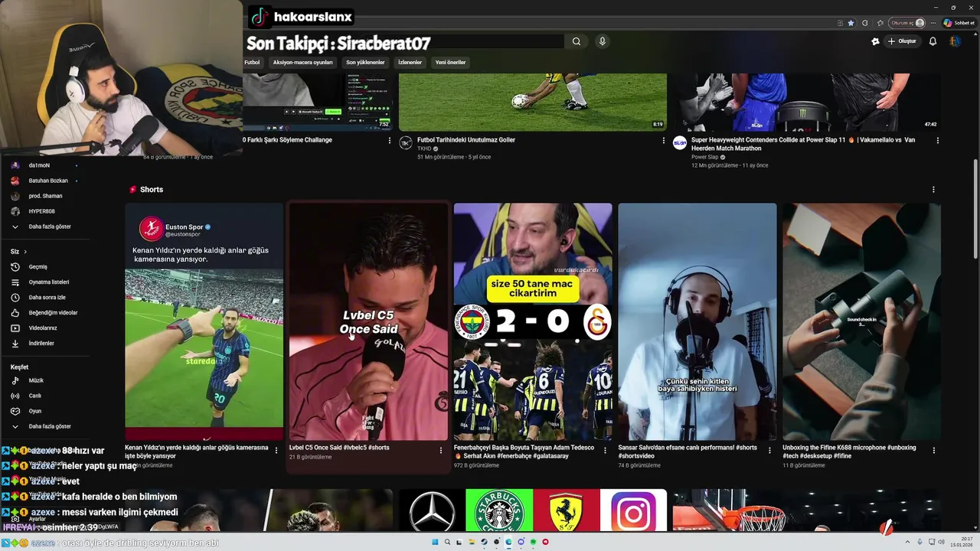Play Fifine K688 microphone unboxing short
Screen dimensions: 980x551
click(861, 321)
